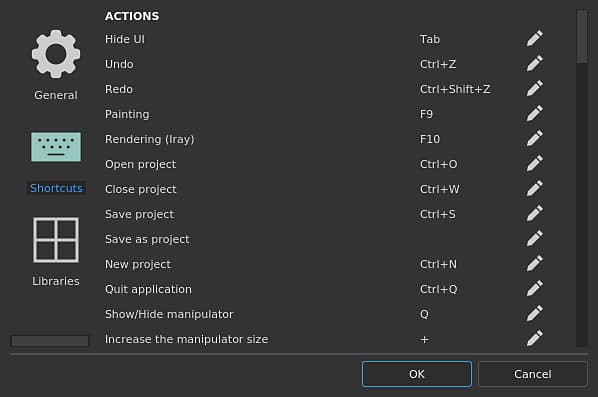This screenshot has height=397, width=598.
Task: Edit the Quit application shortcut
Action: coord(535,288)
